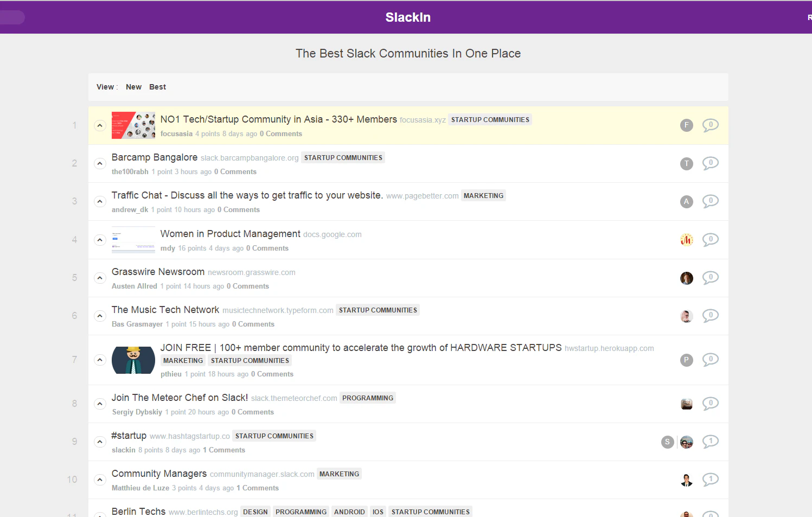Open Women in Product Management title
Image resolution: width=812 pixels, height=517 pixels.
pos(231,234)
